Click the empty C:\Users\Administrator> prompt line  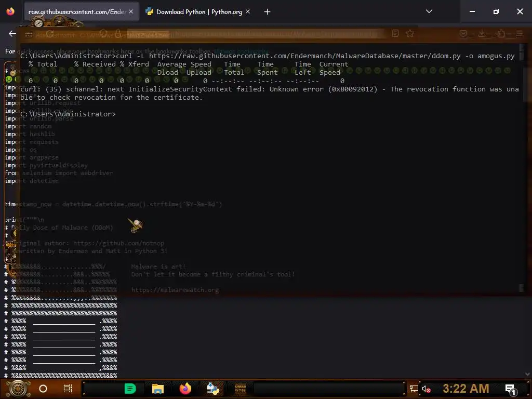pos(68,114)
